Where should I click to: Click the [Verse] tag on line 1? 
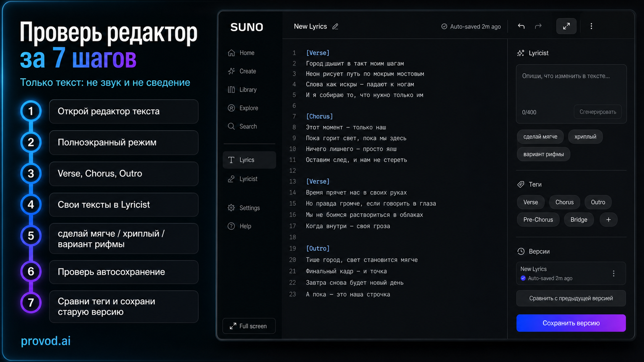pos(318,53)
